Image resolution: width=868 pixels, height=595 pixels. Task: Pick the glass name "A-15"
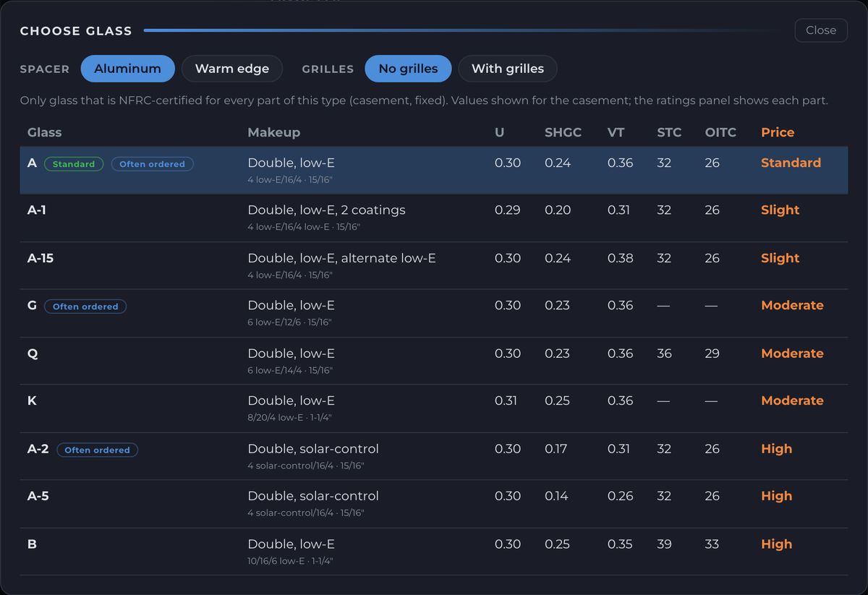(41, 257)
